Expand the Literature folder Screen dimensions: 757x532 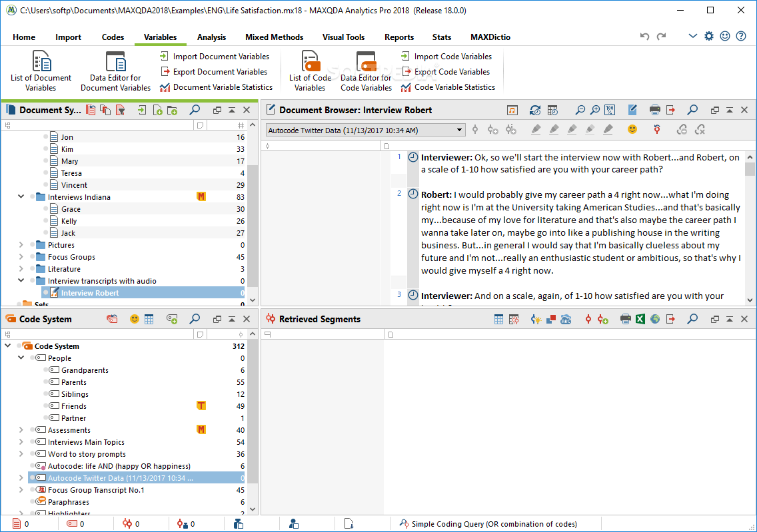pos(21,268)
